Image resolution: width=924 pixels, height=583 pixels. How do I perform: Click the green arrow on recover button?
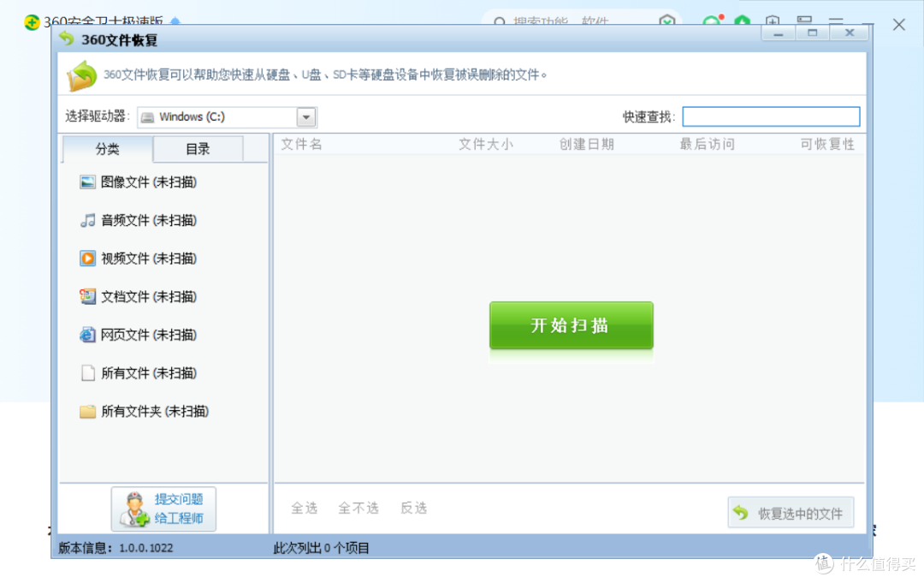(741, 513)
